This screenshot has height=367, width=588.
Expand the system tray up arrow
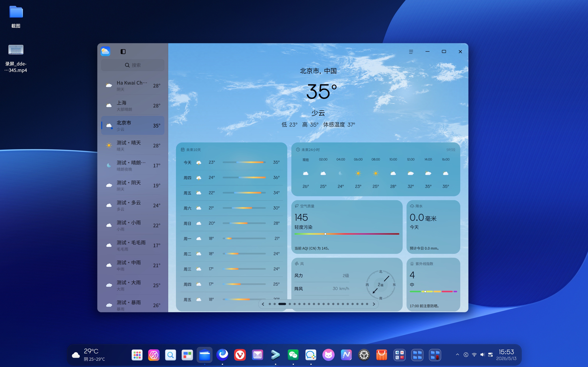(457, 355)
